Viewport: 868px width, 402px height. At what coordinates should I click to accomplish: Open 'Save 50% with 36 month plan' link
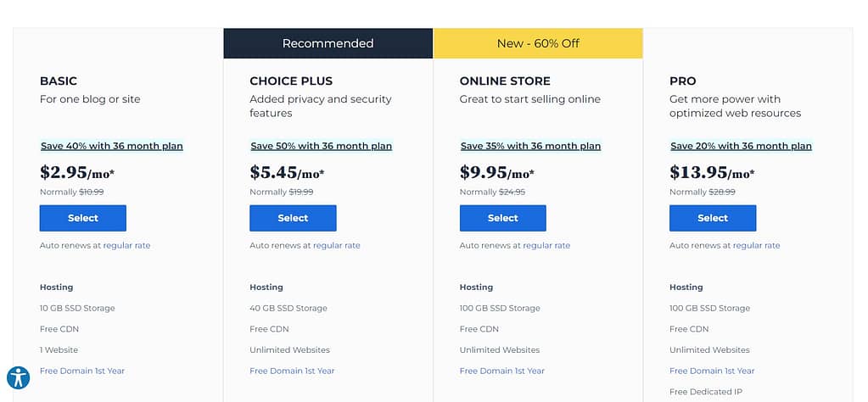click(321, 146)
